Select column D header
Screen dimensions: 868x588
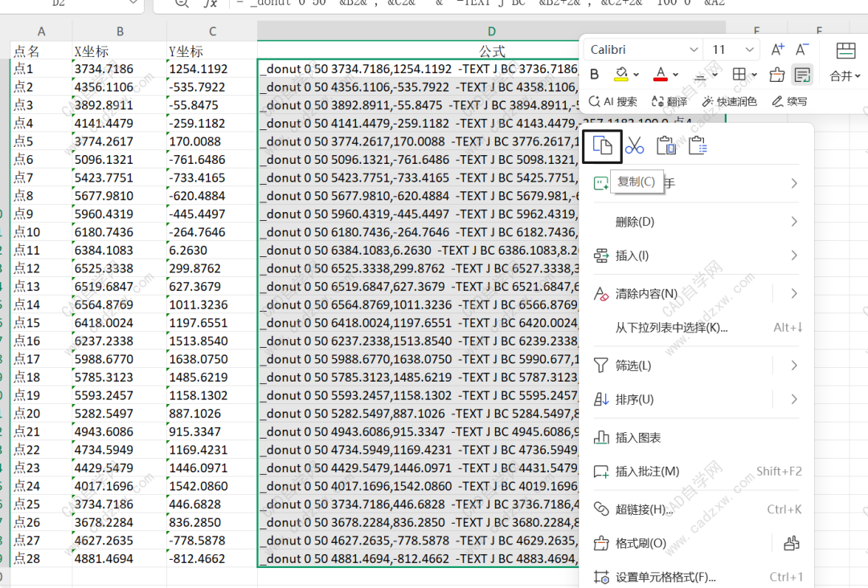coord(491,31)
